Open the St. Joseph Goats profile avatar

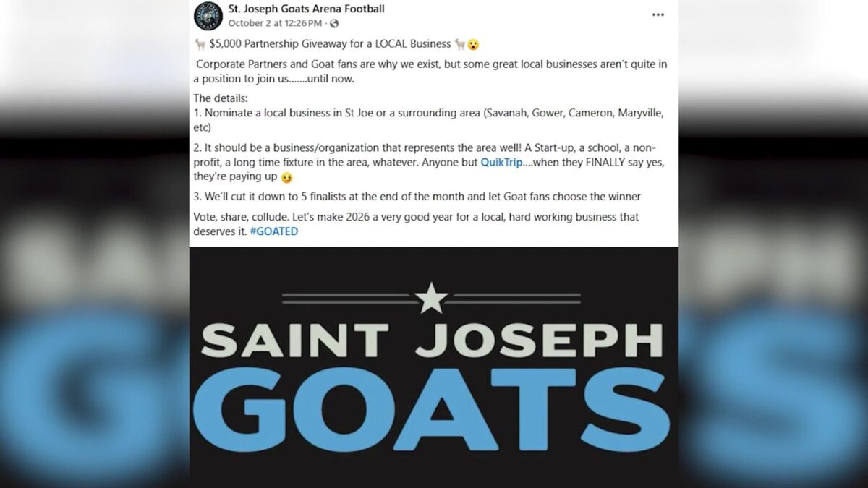[208, 16]
